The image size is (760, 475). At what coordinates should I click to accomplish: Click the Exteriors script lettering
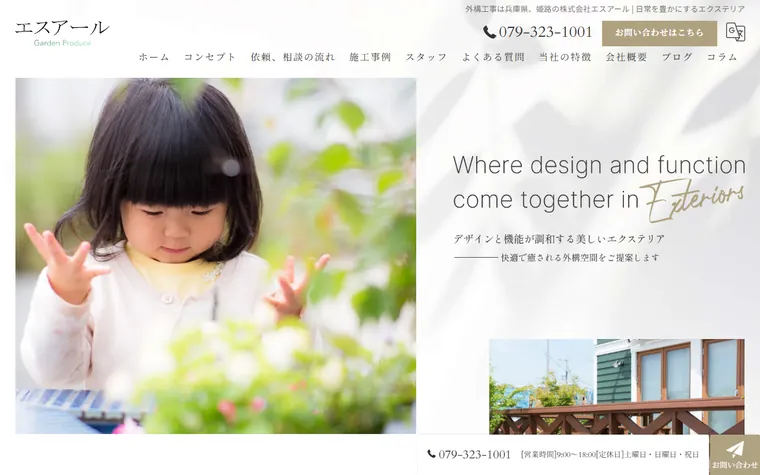(x=692, y=199)
